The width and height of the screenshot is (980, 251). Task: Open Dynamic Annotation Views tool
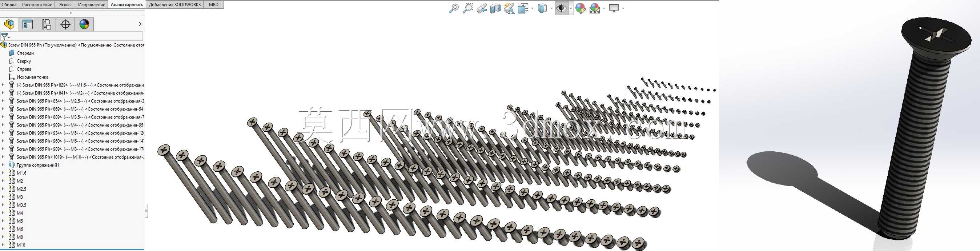click(x=509, y=8)
